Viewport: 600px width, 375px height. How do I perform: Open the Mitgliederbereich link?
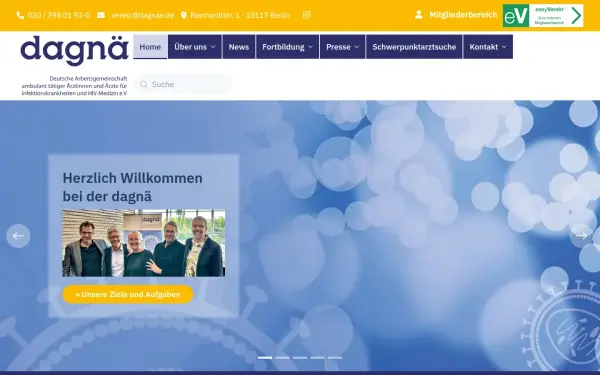point(463,15)
